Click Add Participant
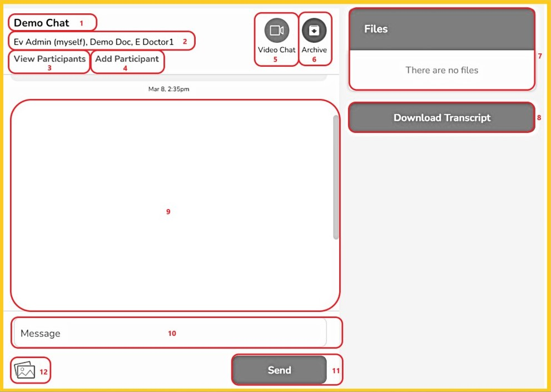This screenshot has width=551, height=392. (x=127, y=59)
